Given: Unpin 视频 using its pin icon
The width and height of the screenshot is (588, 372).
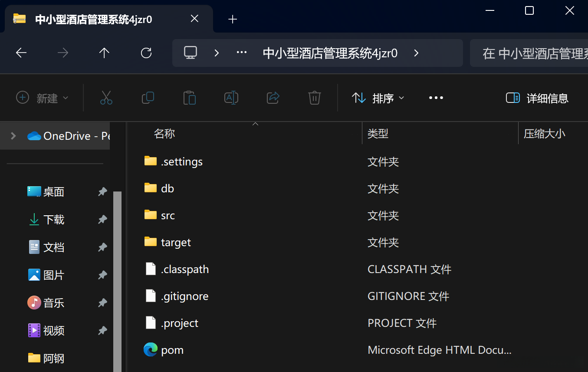Looking at the screenshot, I should (102, 331).
